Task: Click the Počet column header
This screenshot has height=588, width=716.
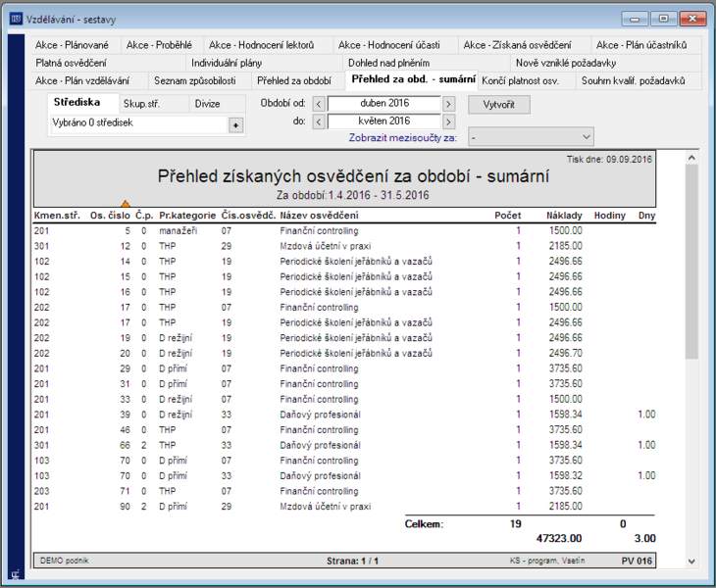Action: (x=508, y=216)
